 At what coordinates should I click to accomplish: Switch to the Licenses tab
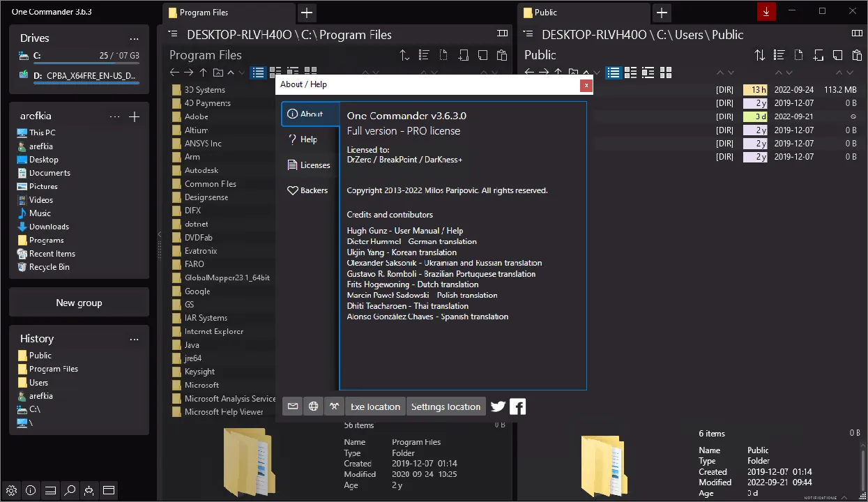coord(309,165)
